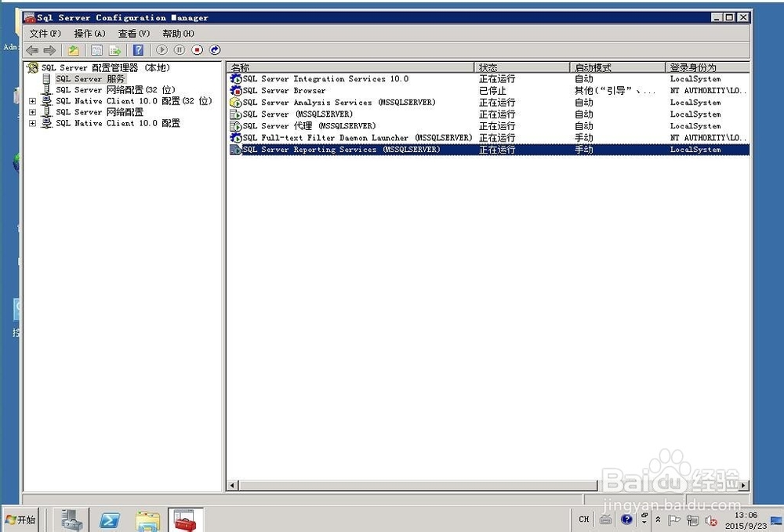This screenshot has width=784, height=532.
Task: Select the SQL Native Client 10.0 配置 tree node without (32 位)
Action: coord(118,123)
